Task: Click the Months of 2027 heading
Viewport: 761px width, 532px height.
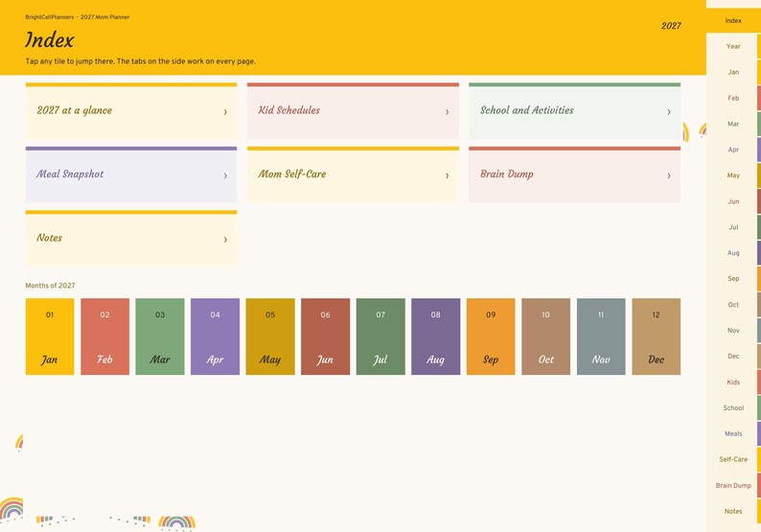Action: tap(50, 286)
